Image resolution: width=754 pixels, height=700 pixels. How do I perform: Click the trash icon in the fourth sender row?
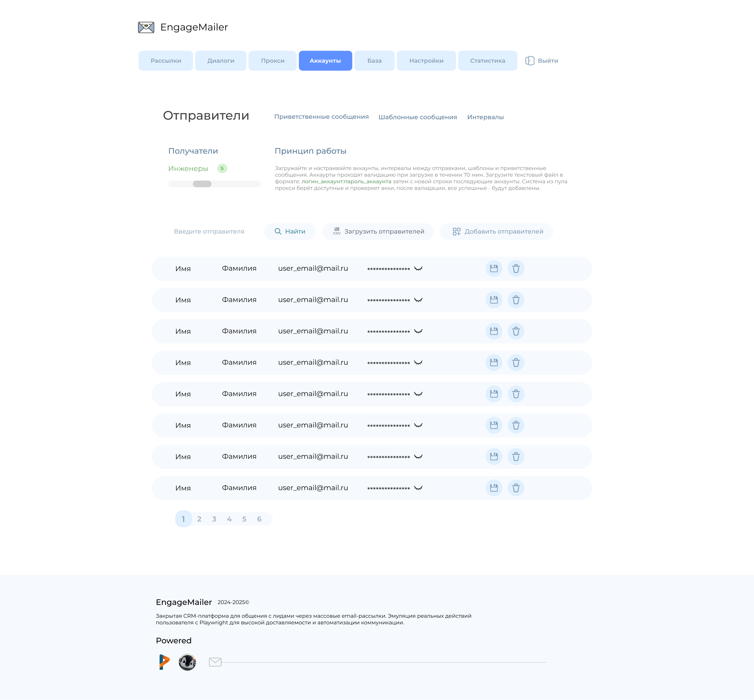click(x=516, y=363)
